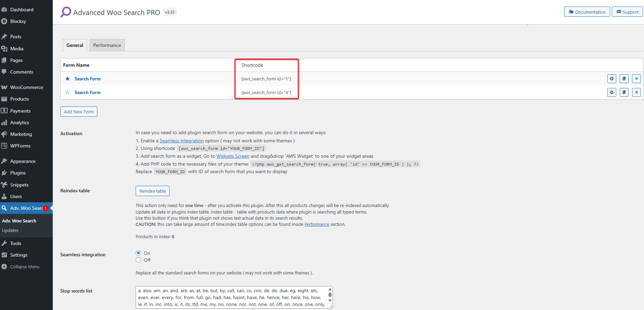Screen dimensions: 644x310
Task: Select the General tab
Action: (75, 45)
